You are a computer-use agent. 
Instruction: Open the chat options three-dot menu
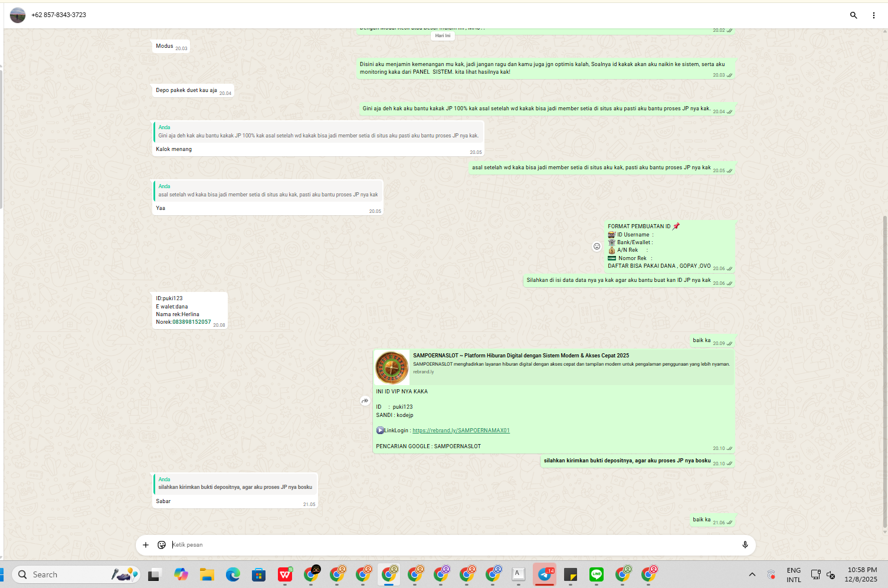coord(874,15)
